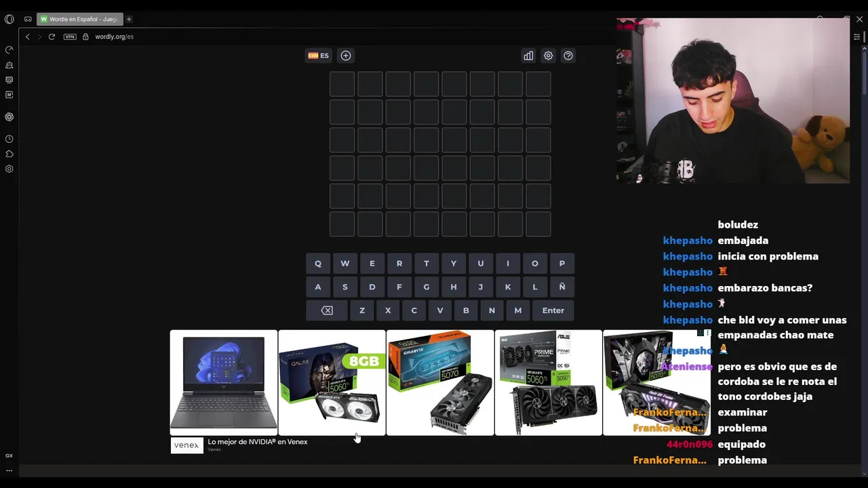Tap the S key
Viewport: 868px width, 488px height.
pyautogui.click(x=345, y=287)
